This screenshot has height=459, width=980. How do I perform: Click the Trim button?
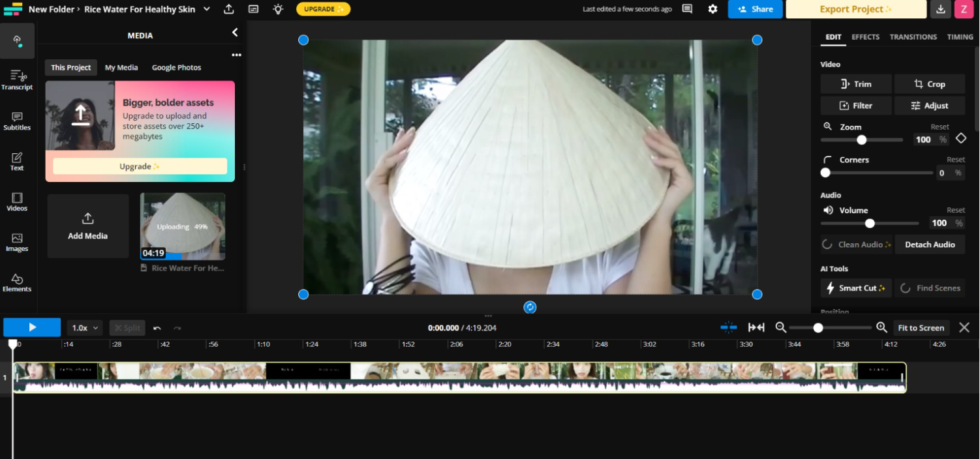856,84
